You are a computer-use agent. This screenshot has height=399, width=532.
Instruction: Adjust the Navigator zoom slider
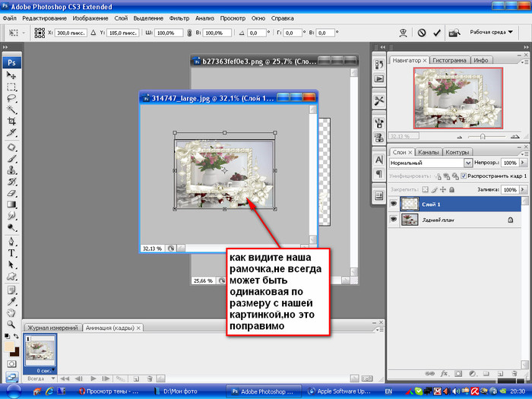pyautogui.click(x=483, y=136)
